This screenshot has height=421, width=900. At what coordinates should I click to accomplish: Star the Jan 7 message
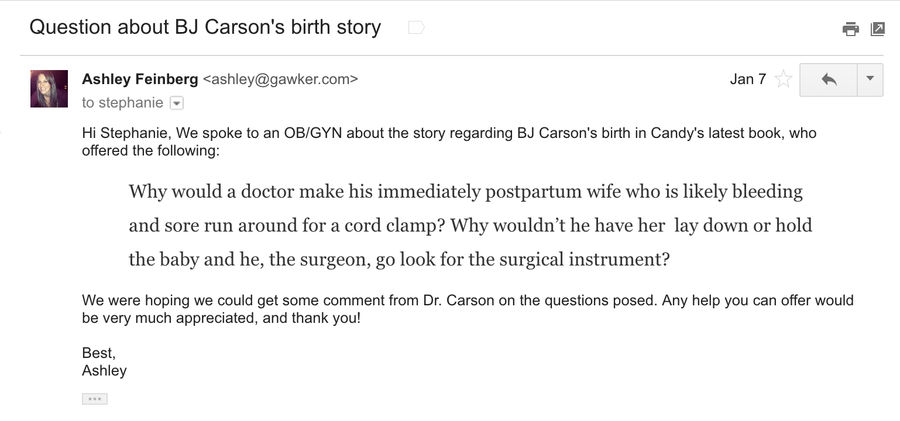pyautogui.click(x=783, y=79)
